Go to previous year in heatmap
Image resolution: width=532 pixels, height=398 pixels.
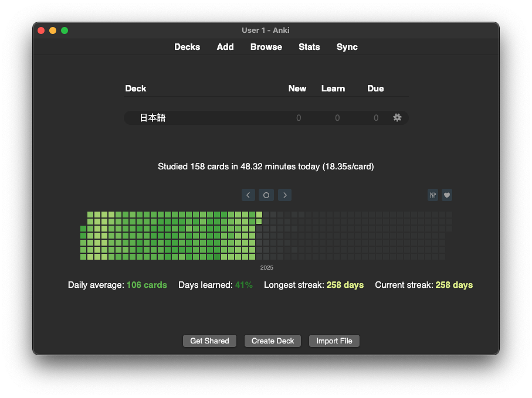(x=248, y=195)
